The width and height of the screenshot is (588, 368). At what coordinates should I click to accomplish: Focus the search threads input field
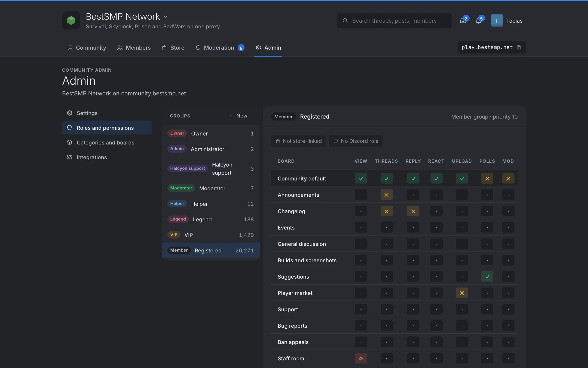pos(394,21)
